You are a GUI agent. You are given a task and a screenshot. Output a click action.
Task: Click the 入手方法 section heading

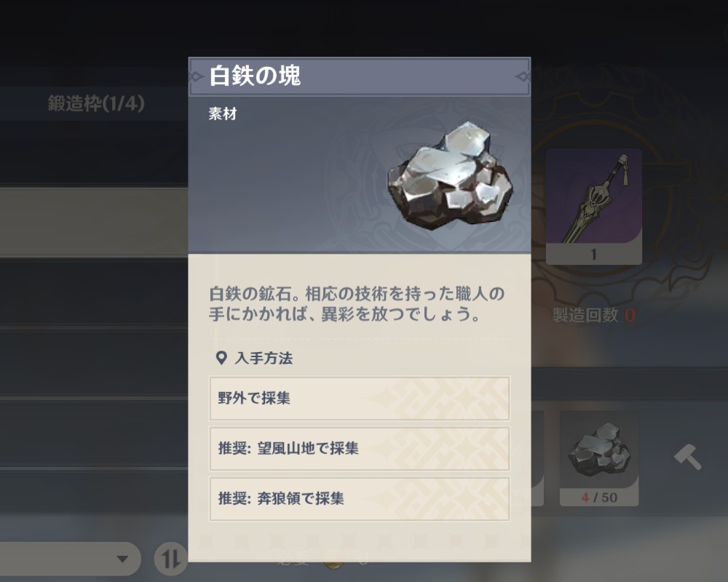point(264,359)
